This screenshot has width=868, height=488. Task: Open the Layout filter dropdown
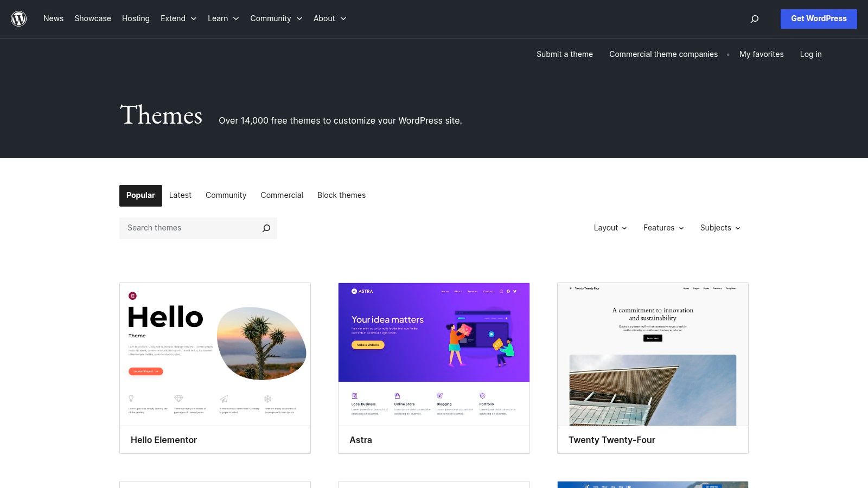click(610, 228)
